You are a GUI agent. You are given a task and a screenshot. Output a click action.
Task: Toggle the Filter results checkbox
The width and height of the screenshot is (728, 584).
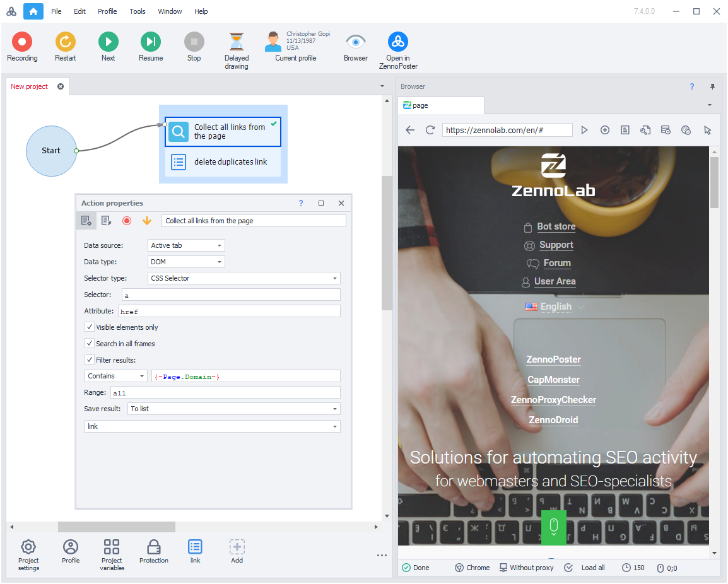coord(90,360)
